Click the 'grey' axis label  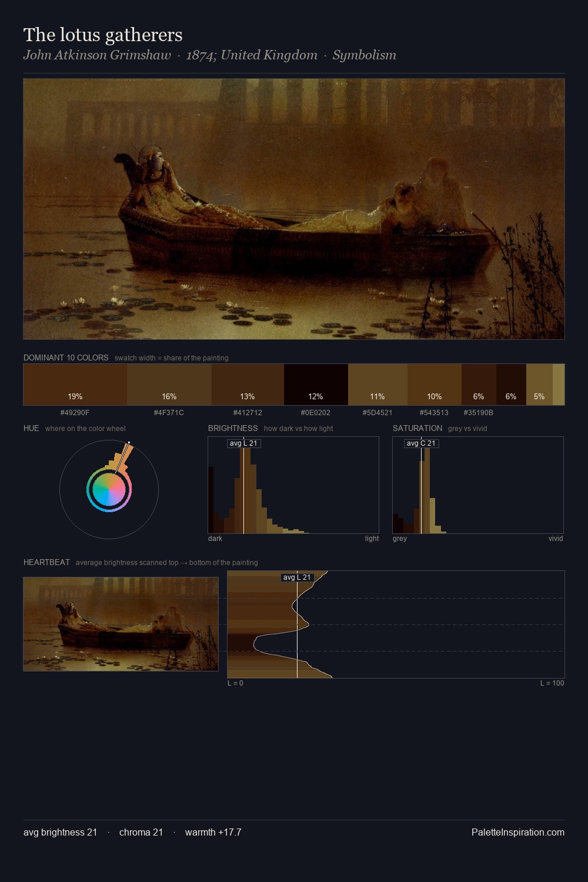(400, 539)
